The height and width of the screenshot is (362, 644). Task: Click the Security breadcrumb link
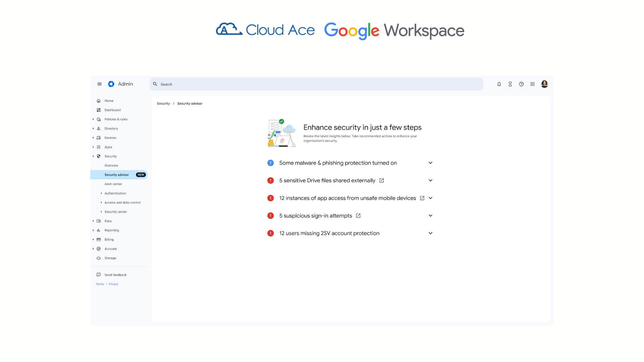click(163, 104)
